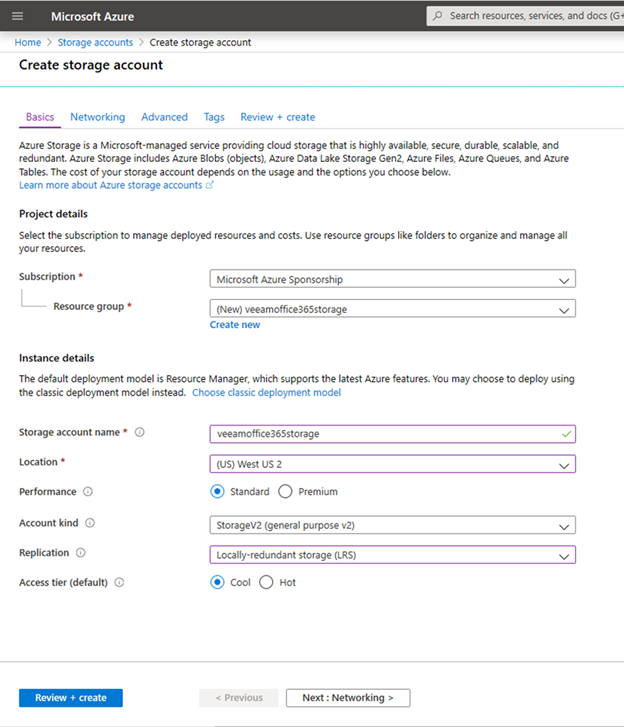Viewport: 624px width, 727px height.
Task: Select the Standard performance radio button
Action: coord(217,491)
